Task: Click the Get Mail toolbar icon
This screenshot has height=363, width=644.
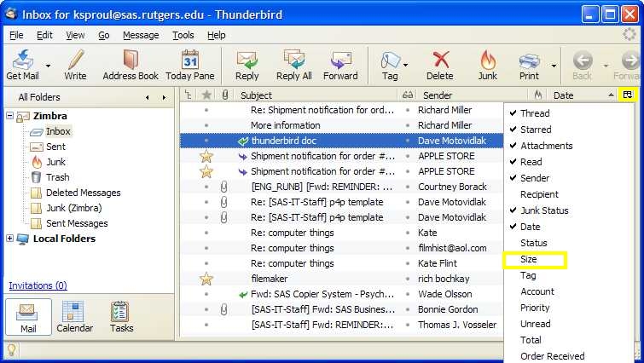Action: (x=22, y=65)
